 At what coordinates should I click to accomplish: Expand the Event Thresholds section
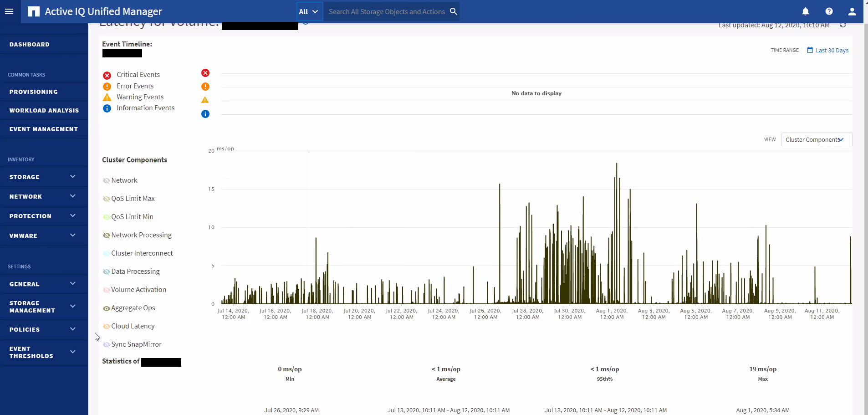(44, 352)
